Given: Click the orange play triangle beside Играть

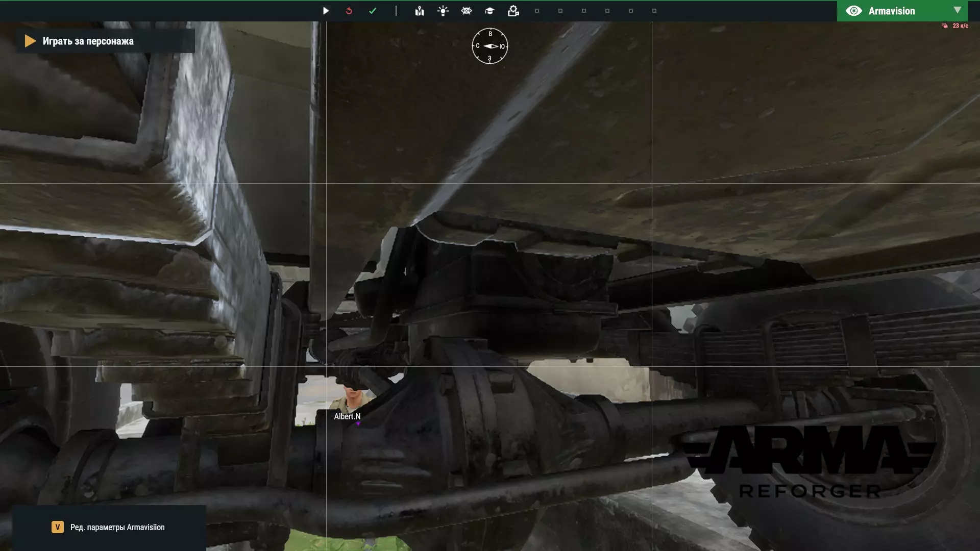Looking at the screenshot, I should [30, 41].
